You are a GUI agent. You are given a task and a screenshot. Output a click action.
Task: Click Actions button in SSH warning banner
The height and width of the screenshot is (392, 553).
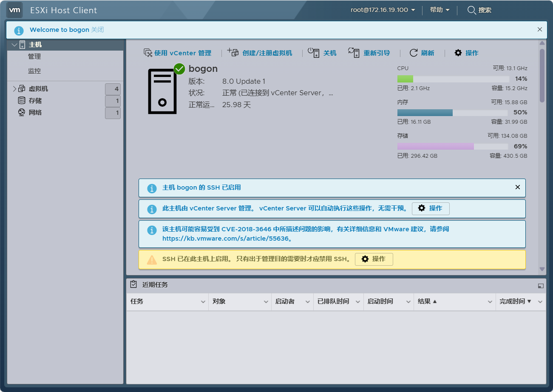coord(374,259)
